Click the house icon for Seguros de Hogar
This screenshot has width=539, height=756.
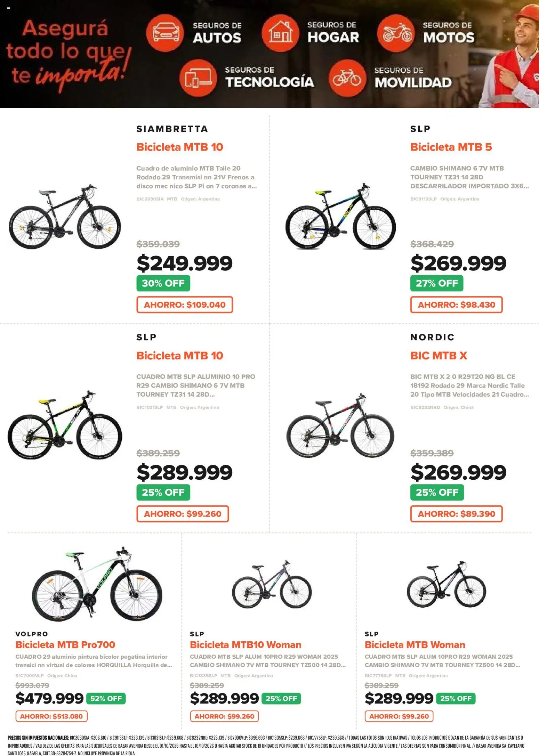[280, 33]
